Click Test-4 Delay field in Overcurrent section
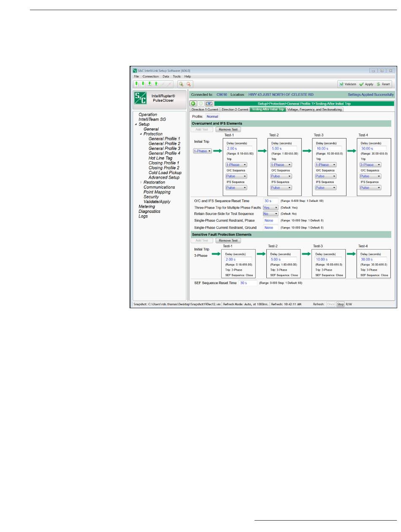The height and width of the screenshot is (532, 401). [x=373, y=149]
